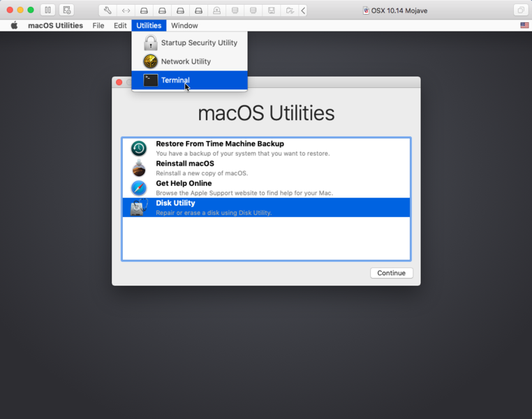
Task: Open the snapshot manager toolbar icon
Action: pos(66,10)
